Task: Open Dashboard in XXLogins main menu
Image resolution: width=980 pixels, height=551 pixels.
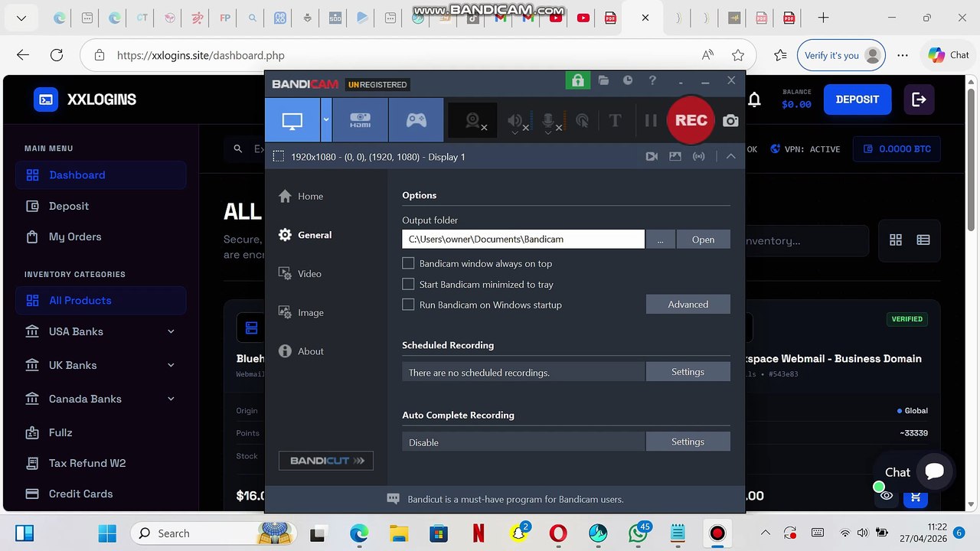Action: click(101, 174)
